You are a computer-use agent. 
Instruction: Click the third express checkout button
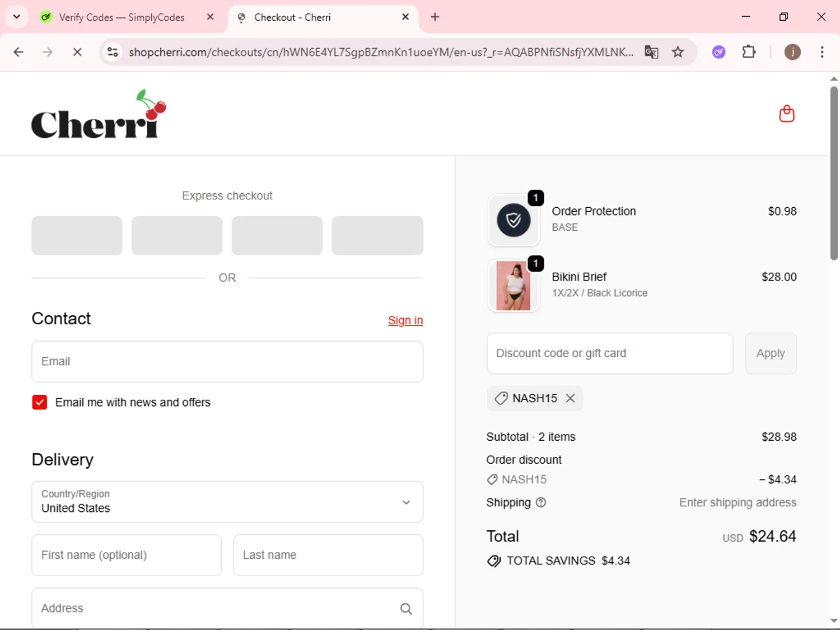click(277, 236)
